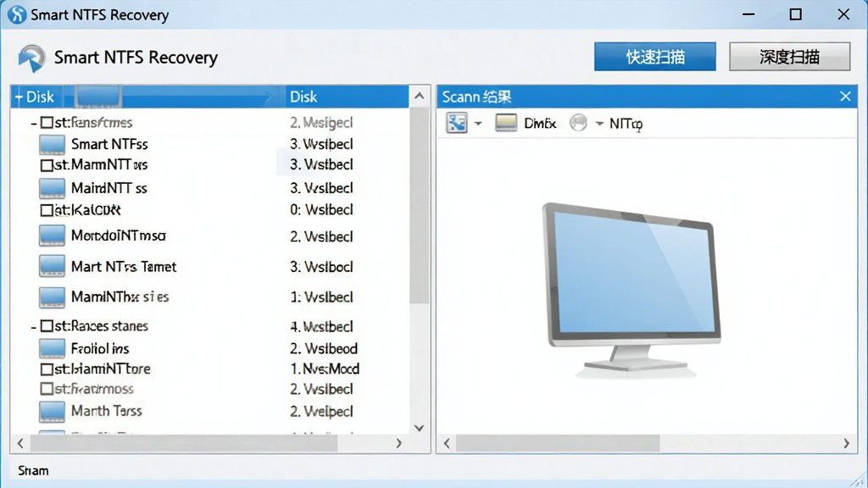
Task: Toggle the st:MarnNTT checkbox
Action: (47, 165)
